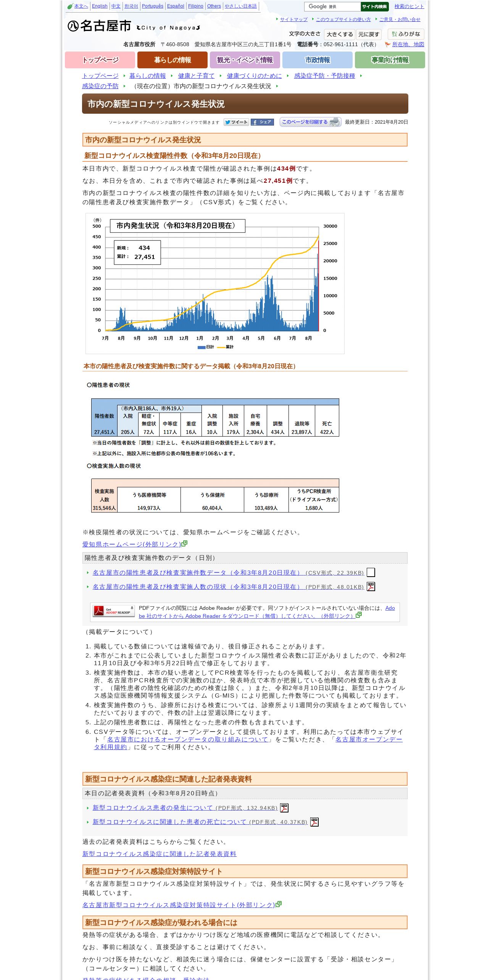
Task: Select 한국어 language link
Action: [x=131, y=6]
